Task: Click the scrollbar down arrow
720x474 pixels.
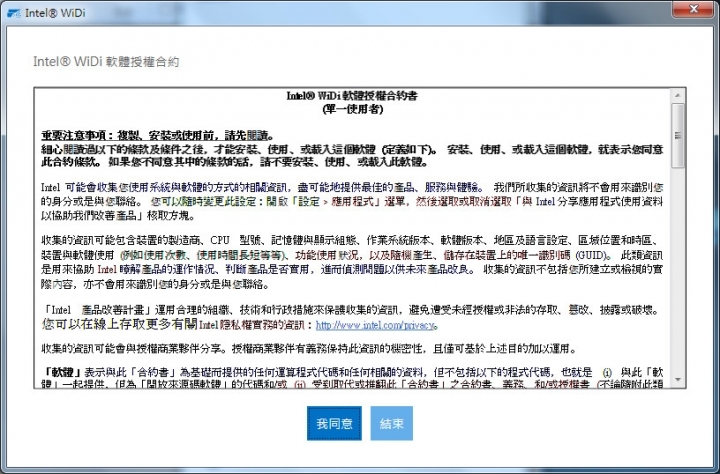Action: (678, 380)
